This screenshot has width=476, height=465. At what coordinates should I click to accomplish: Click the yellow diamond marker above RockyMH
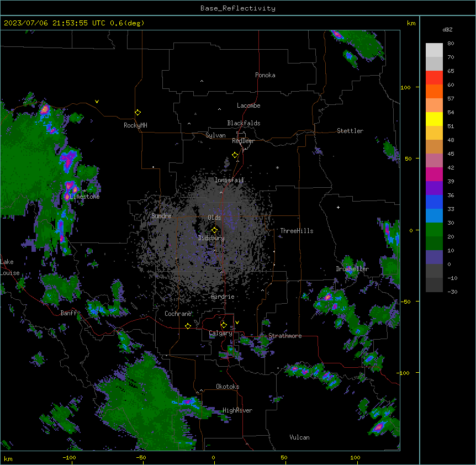click(138, 113)
